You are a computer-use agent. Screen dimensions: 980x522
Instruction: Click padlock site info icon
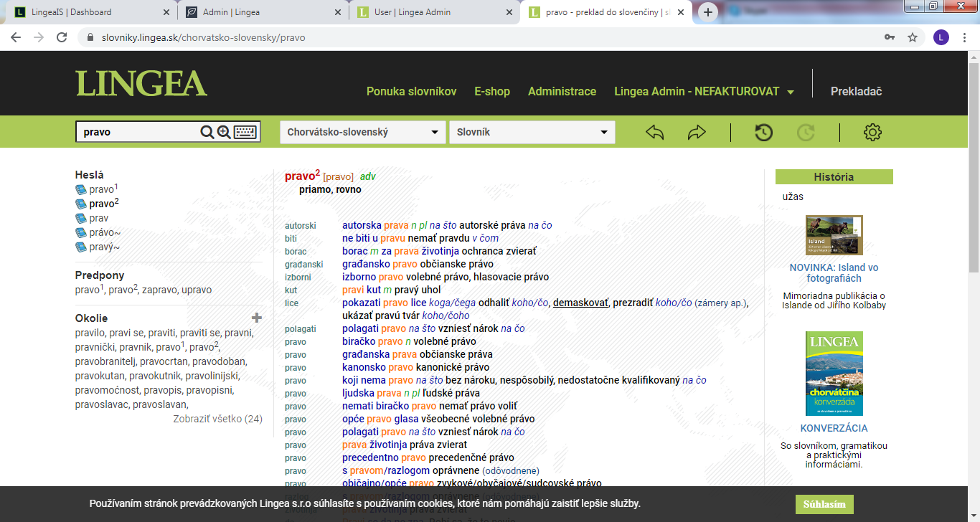click(90, 37)
